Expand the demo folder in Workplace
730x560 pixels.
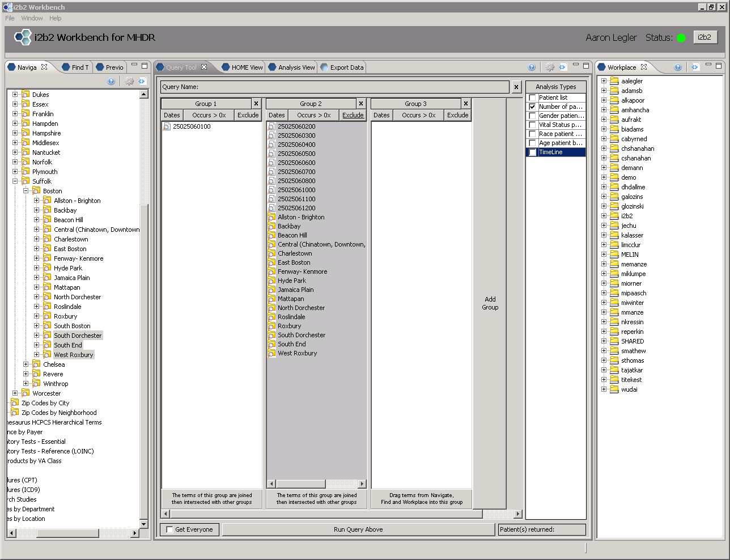click(604, 177)
